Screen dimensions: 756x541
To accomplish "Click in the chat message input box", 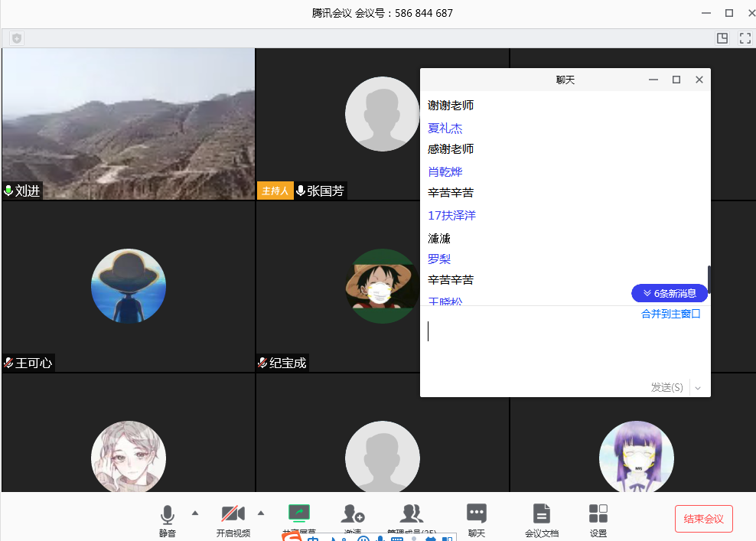I will click(565, 344).
